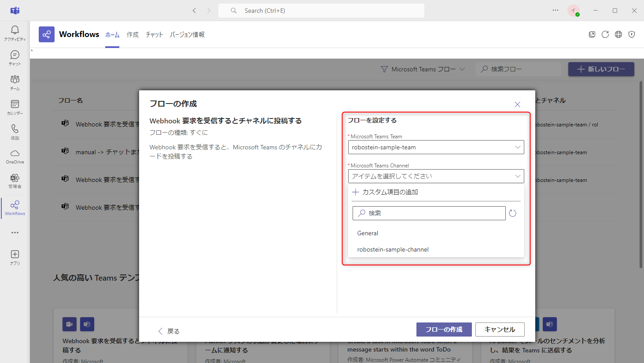Open Chat from the left sidebar

point(15,58)
